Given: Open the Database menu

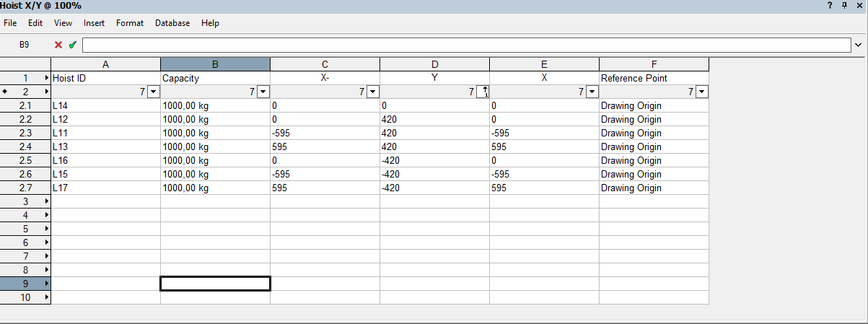Looking at the screenshot, I should (x=172, y=23).
